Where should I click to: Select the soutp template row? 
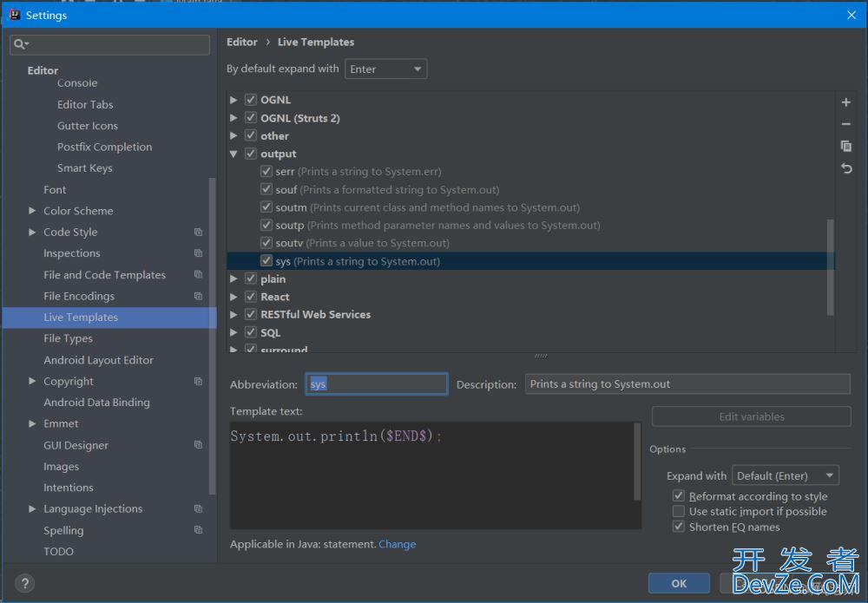[530, 226]
